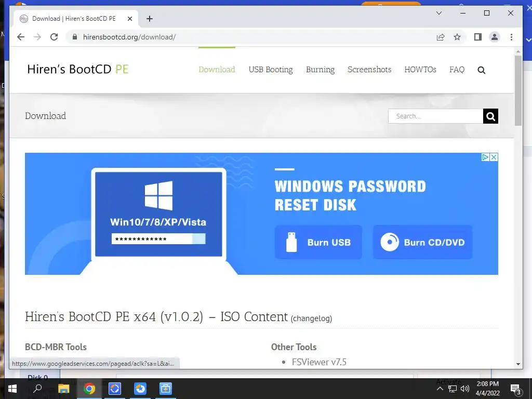This screenshot has height=399, width=532.
Task: Close the Windows Password Reset ad
Action: 494,157
